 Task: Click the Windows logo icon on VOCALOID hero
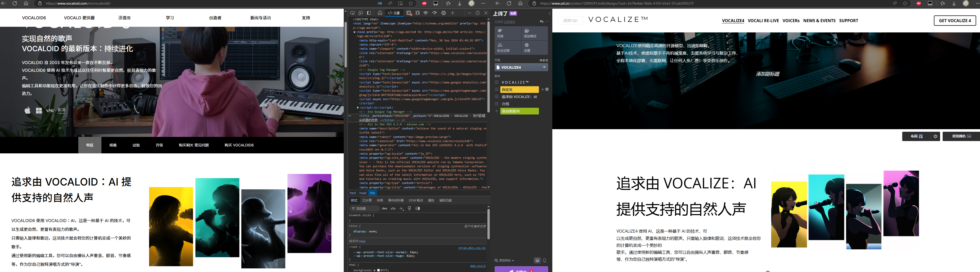[39, 111]
